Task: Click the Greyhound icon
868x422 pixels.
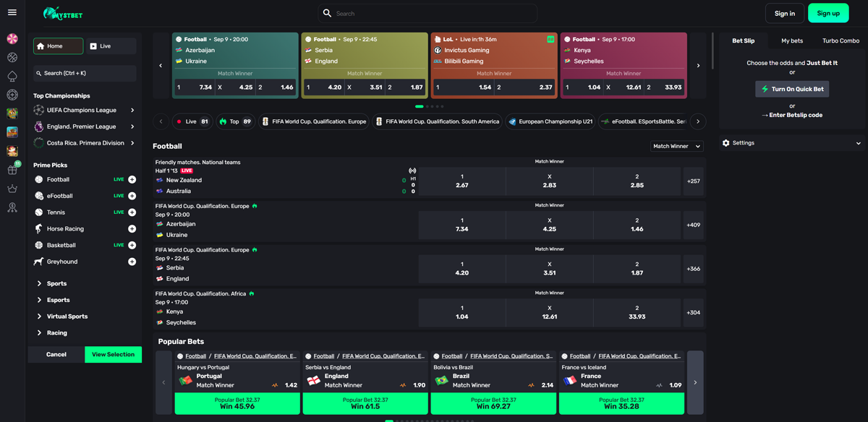Action: (x=39, y=262)
